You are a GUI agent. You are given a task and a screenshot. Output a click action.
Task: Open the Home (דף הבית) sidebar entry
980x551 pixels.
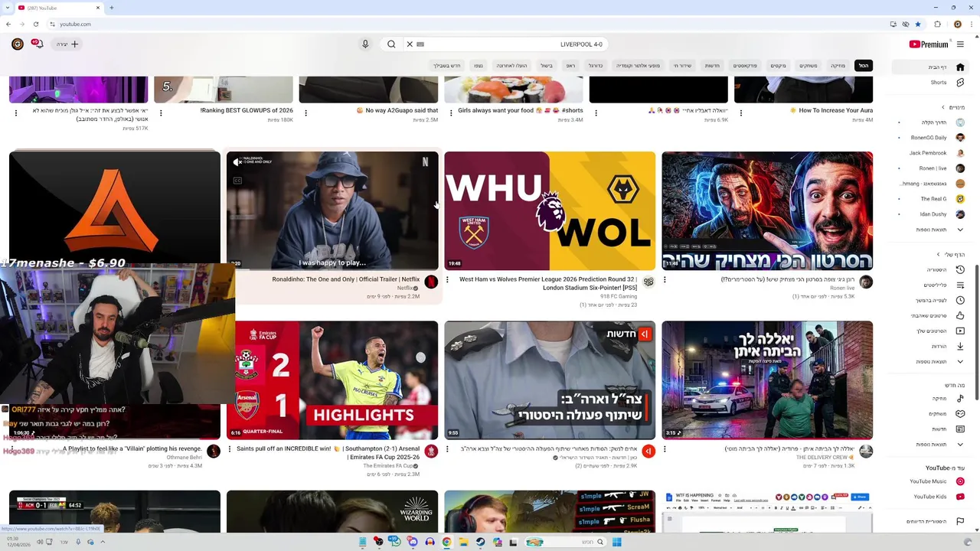[930, 67]
